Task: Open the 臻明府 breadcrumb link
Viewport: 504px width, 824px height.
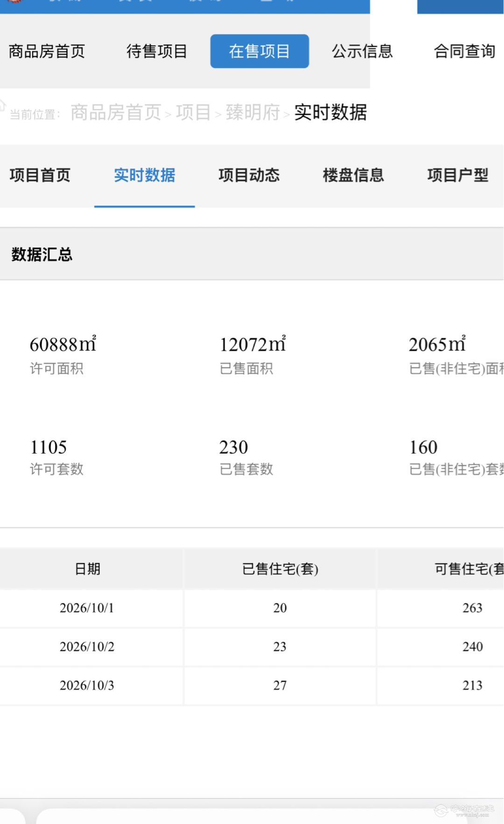Action: [x=253, y=113]
